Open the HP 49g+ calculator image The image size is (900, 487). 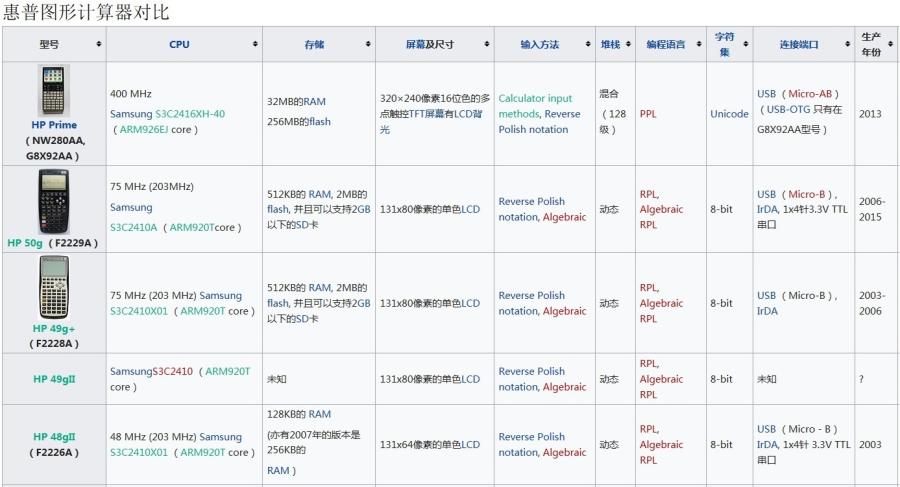point(54,287)
